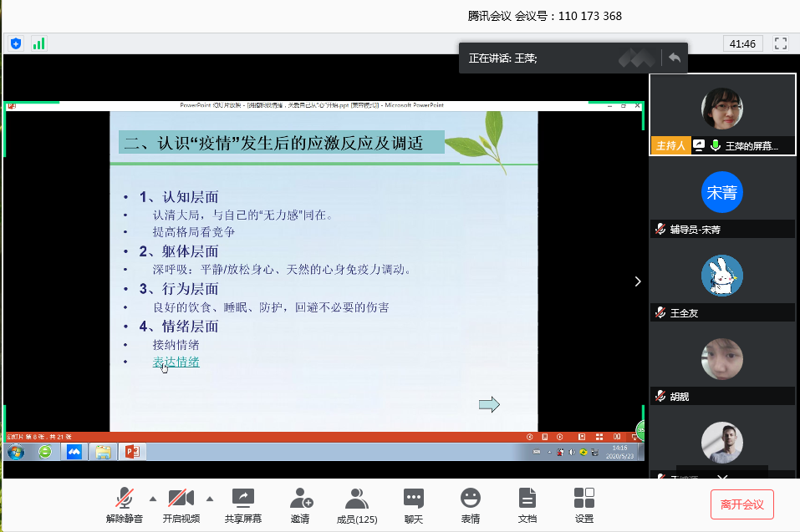
Task: Click the reply arrow on the speaking banner
Action: click(674, 58)
